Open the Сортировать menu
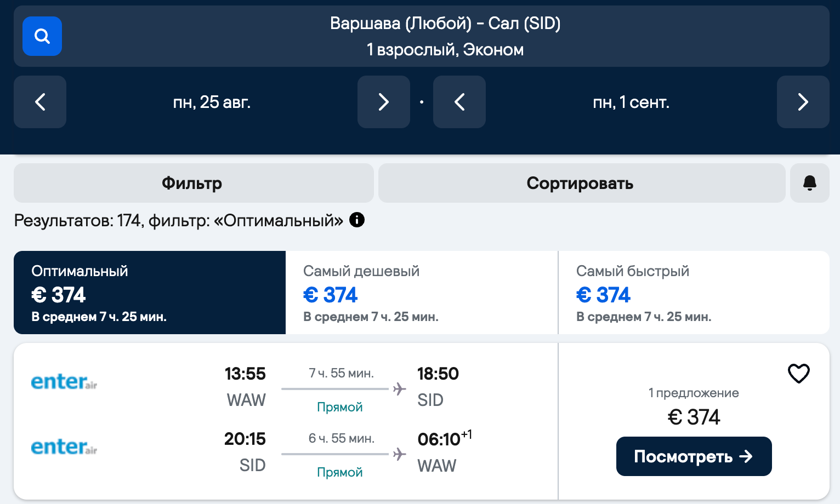 click(581, 183)
